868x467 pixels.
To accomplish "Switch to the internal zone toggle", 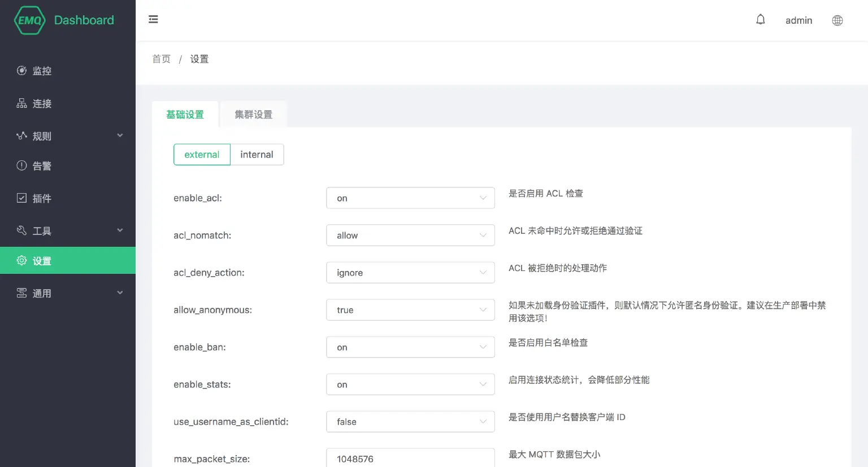I will coord(257,155).
